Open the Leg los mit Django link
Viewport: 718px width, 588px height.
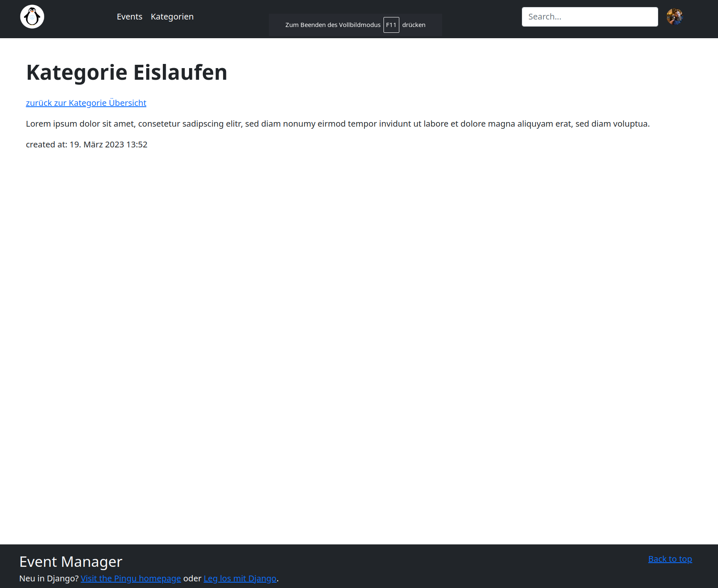[240, 578]
